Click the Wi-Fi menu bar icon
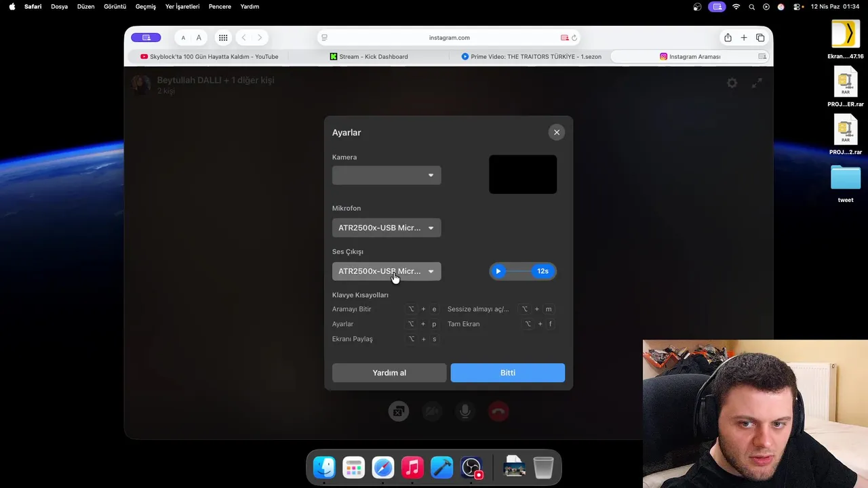This screenshot has width=868, height=488. (x=736, y=7)
